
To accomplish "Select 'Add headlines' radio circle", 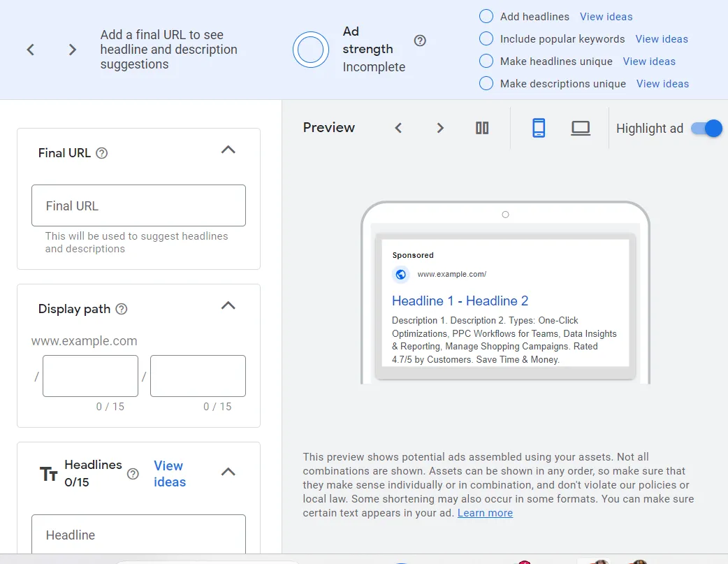I will point(486,16).
